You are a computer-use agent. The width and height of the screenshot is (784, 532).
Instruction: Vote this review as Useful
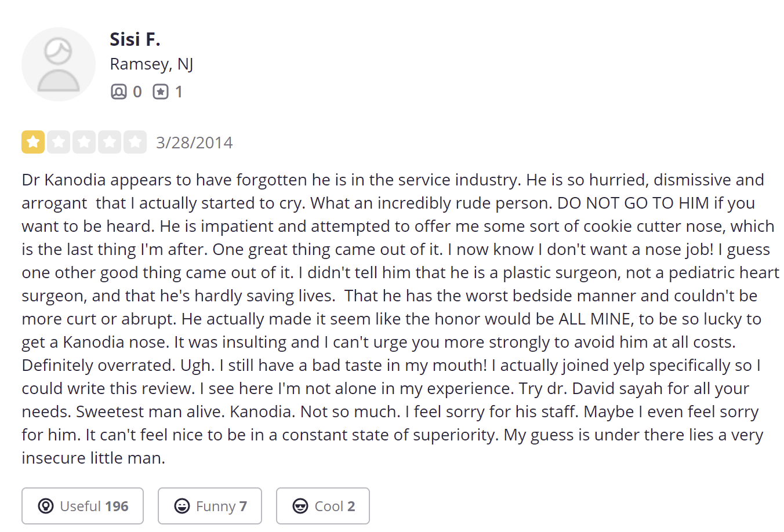(x=82, y=506)
